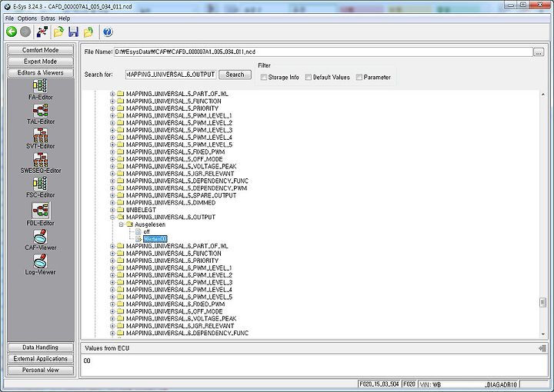Viewport: 554px width, 392px height.
Task: Open the FDL-Editor
Action: (40, 214)
